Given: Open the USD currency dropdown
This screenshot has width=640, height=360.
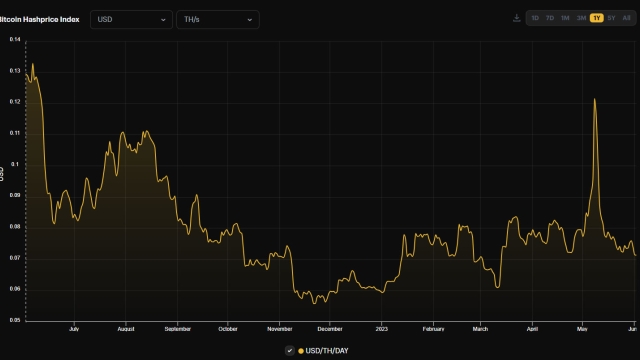Looking at the screenshot, I should point(131,20).
